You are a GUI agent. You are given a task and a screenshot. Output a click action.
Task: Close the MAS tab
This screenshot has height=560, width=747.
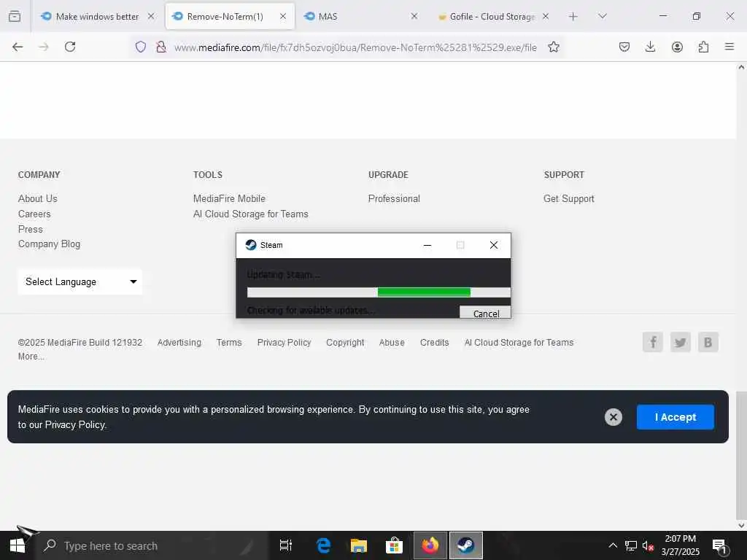tap(414, 16)
